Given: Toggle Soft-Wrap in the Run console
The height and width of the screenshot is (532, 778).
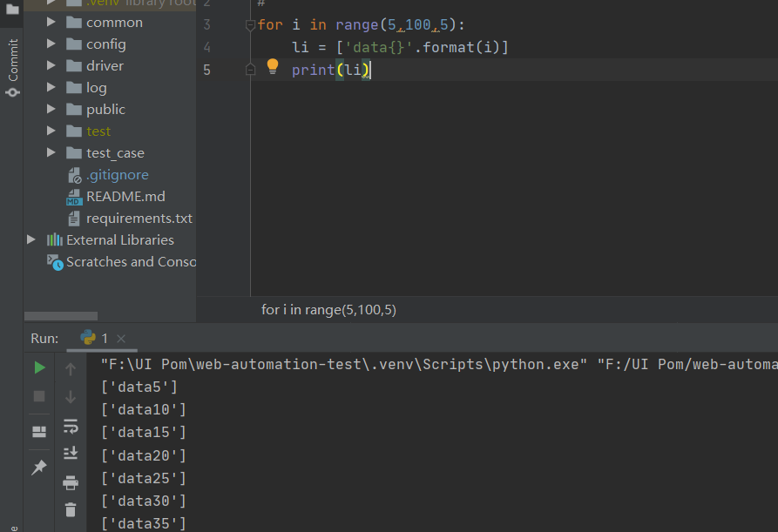Looking at the screenshot, I should [x=71, y=426].
